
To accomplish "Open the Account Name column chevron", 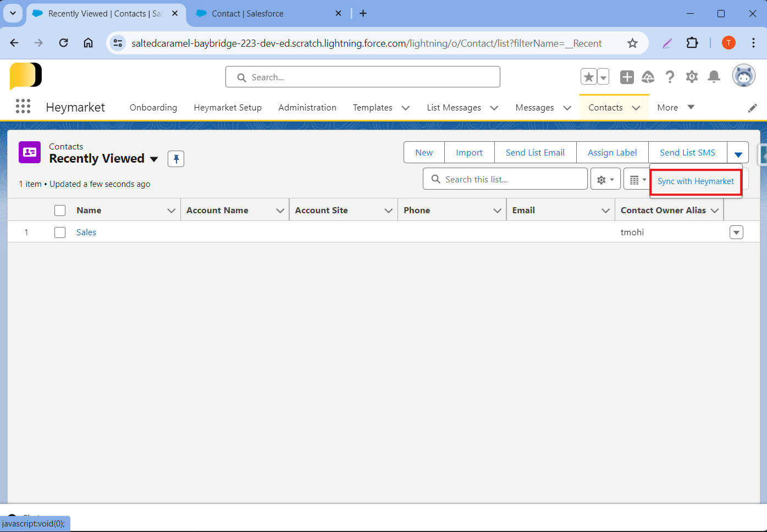I will tap(280, 210).
